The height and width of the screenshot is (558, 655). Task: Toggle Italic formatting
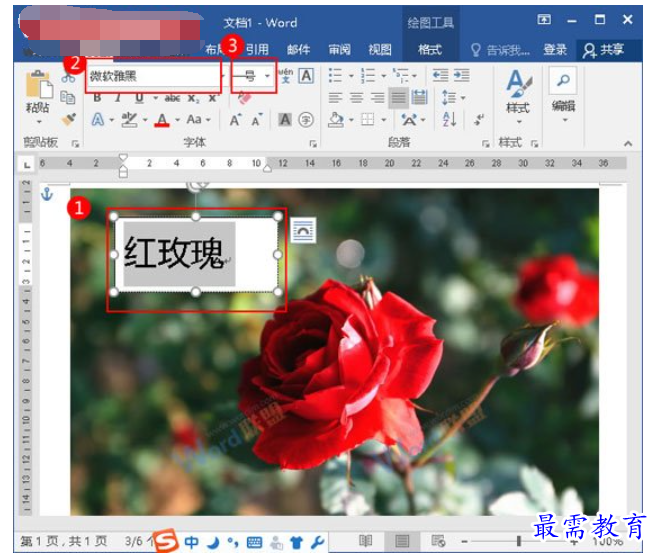(x=118, y=98)
